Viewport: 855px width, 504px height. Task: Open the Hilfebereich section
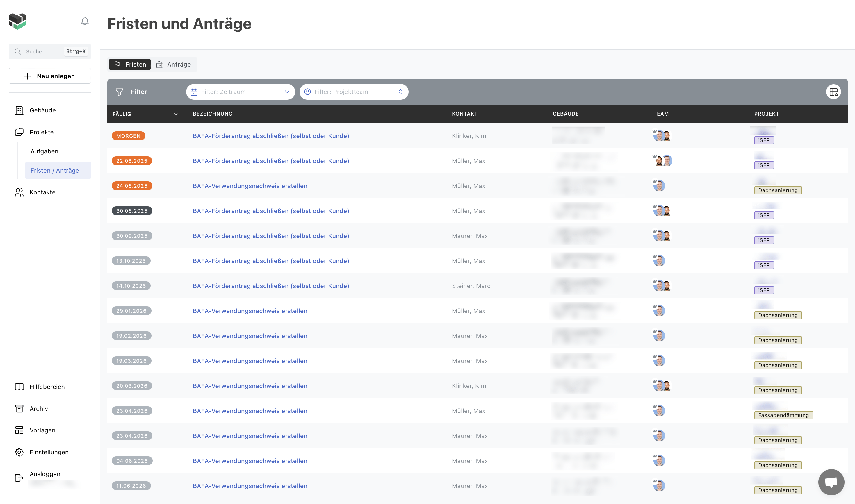tap(47, 387)
